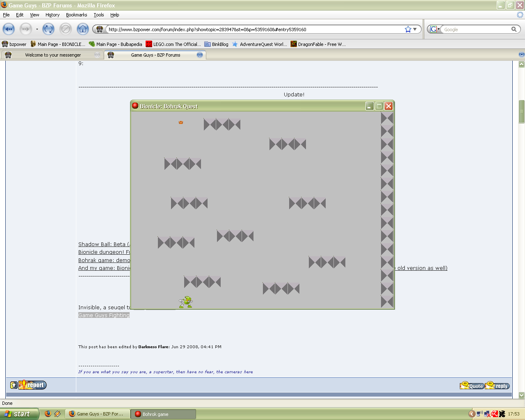
Task: Click the 'Darkness Flare' editor name
Action: pyautogui.click(x=153, y=347)
